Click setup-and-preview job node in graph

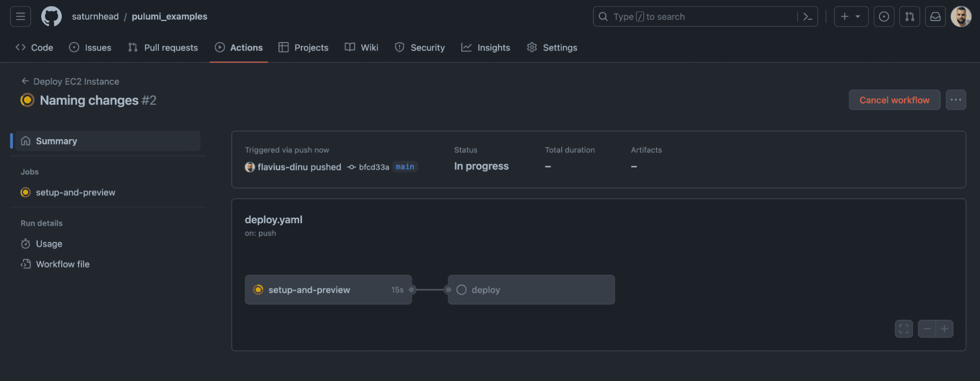[328, 290]
